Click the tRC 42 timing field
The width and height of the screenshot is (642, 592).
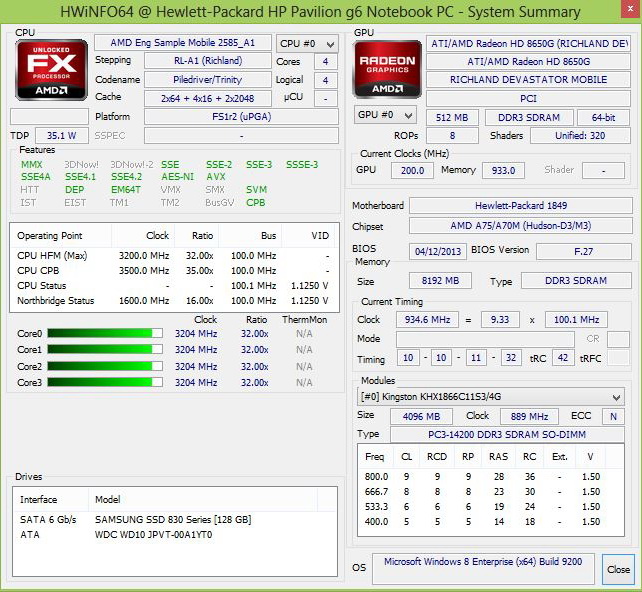tap(563, 358)
